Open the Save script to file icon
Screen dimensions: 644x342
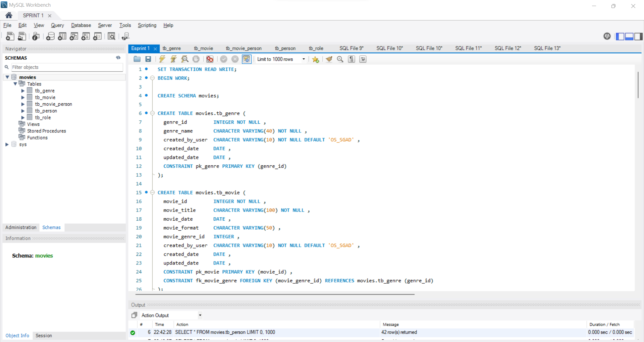click(148, 59)
